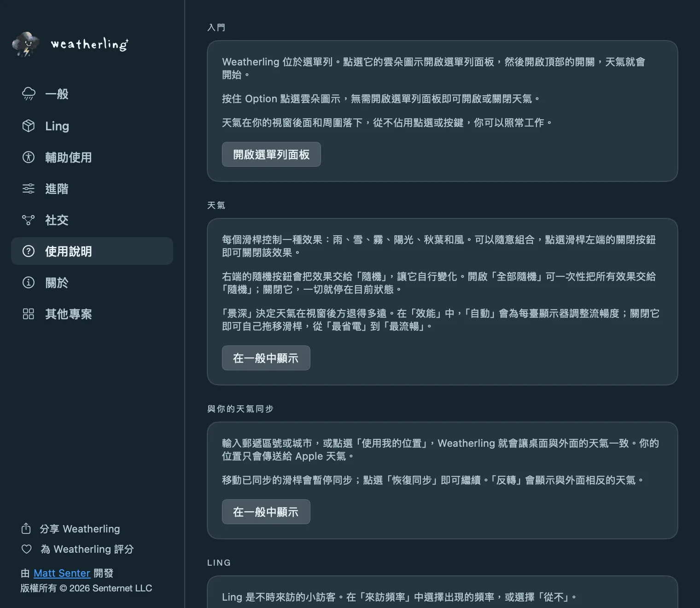
Task: Click the paragraph starting 右端的隨機按鈕
Action: (439, 283)
